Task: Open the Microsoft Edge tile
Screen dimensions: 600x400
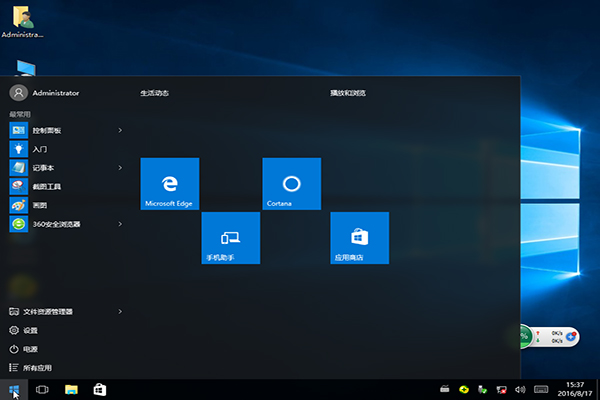Action: pos(170,183)
